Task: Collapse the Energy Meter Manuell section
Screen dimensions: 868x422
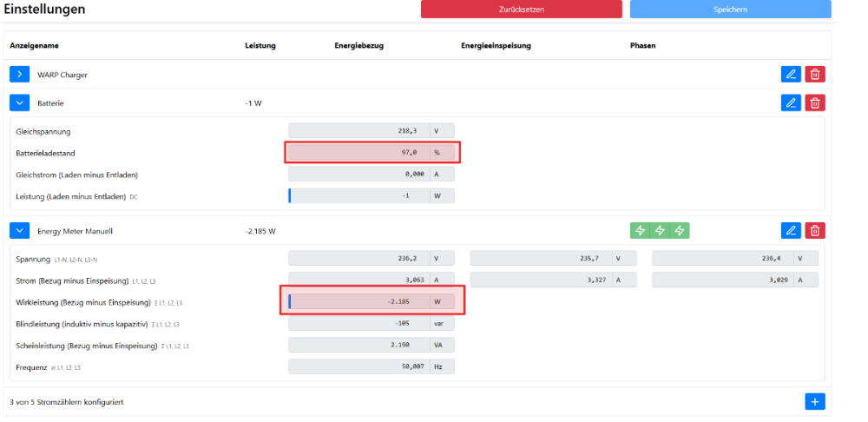Action: [x=20, y=231]
